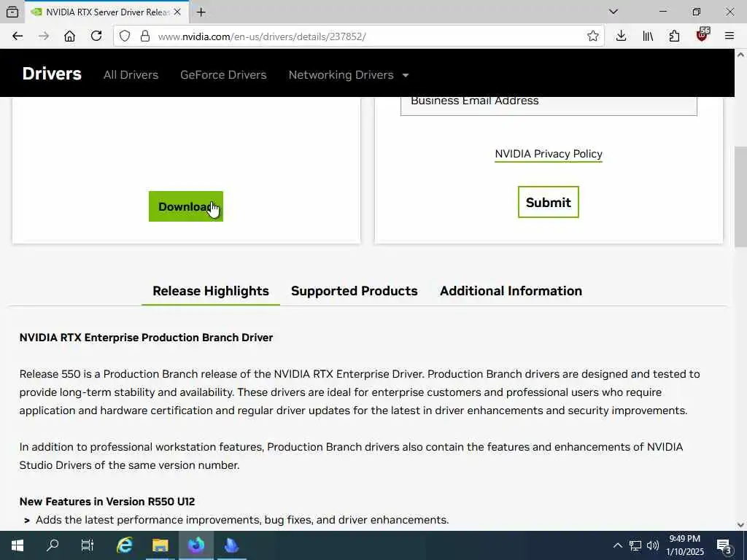Select the NVIDIA RTX Server Driver tab
Image resolution: width=747 pixels, height=560 pixels.
[107, 12]
